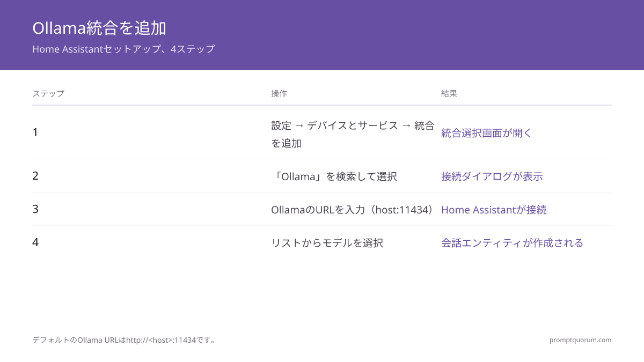Image resolution: width=644 pixels, height=362 pixels.
Task: Click step number '2' in the table
Action: [x=35, y=176]
